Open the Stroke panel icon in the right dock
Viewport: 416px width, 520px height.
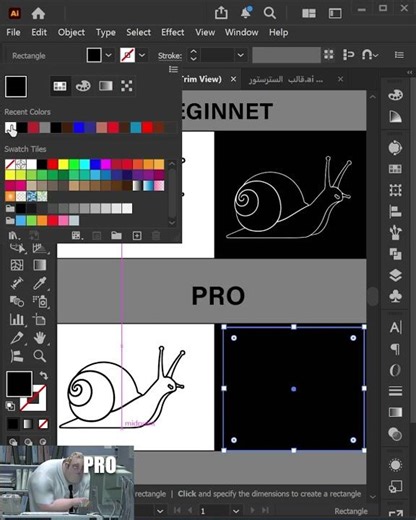click(x=395, y=391)
